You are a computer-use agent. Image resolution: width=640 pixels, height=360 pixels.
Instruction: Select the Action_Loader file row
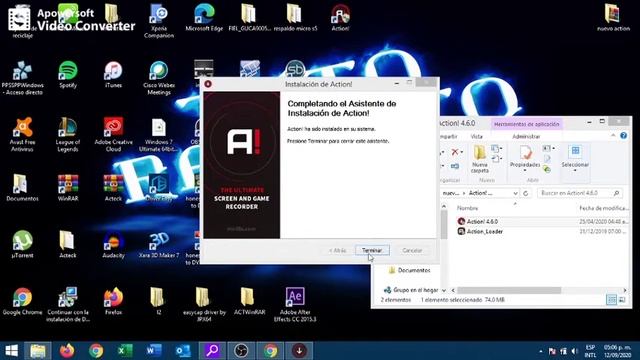click(x=542, y=231)
